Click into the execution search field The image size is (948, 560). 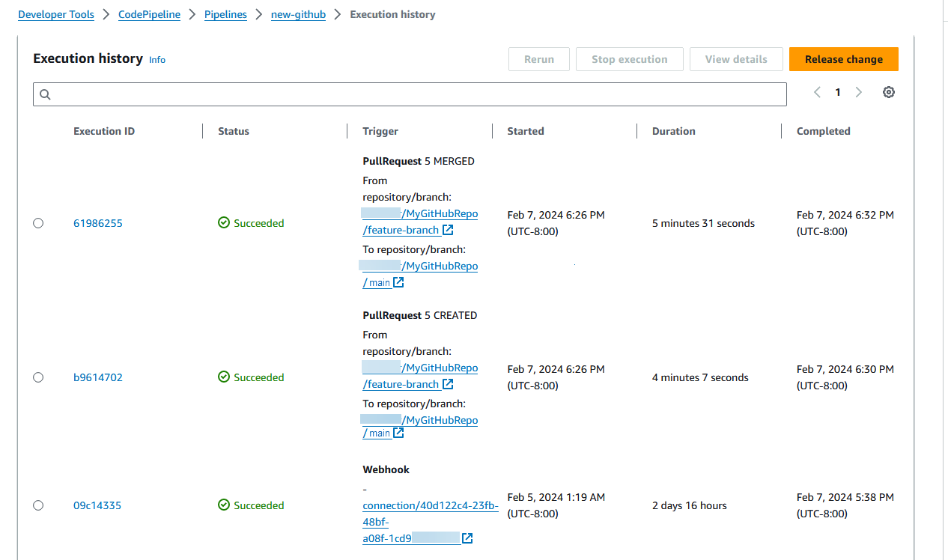point(409,94)
